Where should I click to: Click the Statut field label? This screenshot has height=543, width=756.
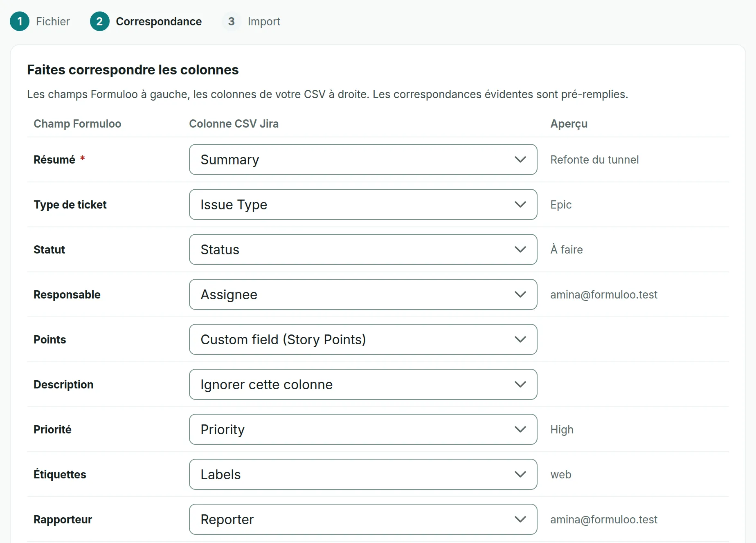pos(49,249)
